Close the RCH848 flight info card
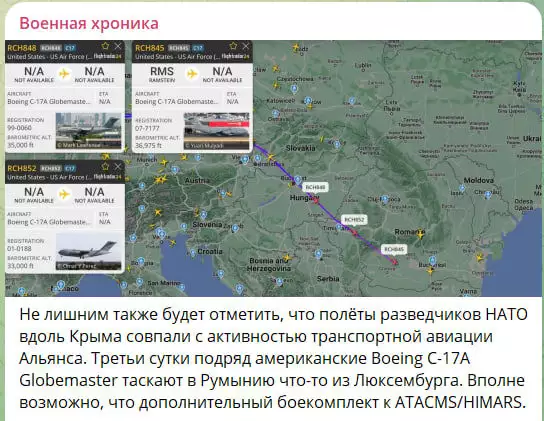 pos(118,46)
